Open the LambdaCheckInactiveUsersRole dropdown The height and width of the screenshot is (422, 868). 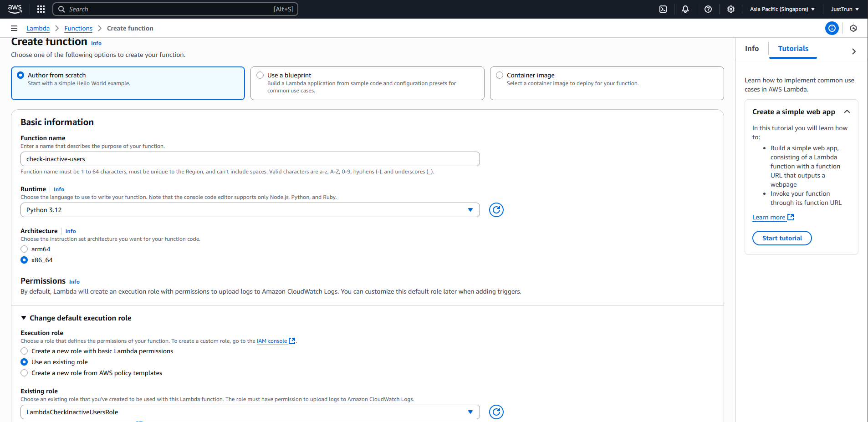pyautogui.click(x=250, y=412)
